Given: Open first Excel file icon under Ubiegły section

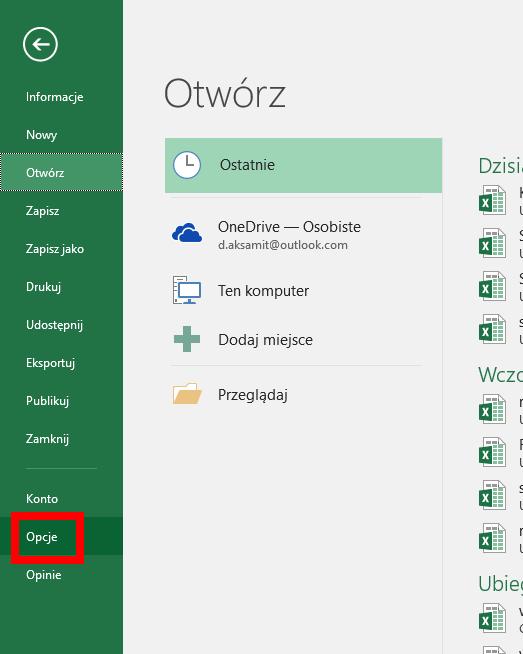Looking at the screenshot, I should (493, 618).
